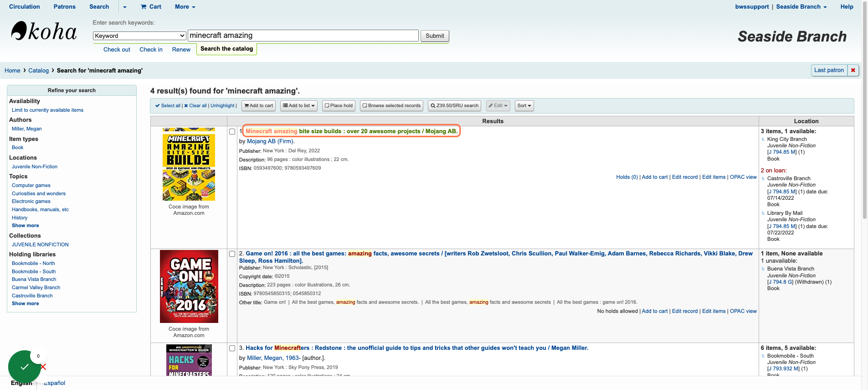Click the Game On! 2016 cover image

point(189,286)
